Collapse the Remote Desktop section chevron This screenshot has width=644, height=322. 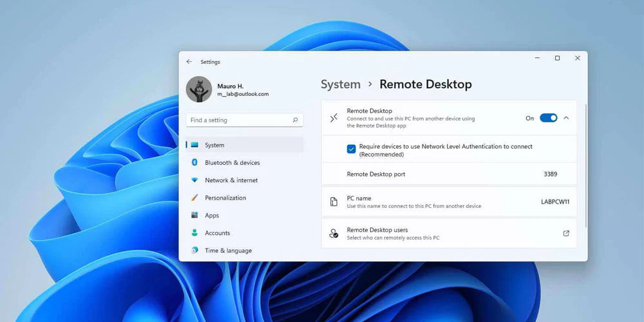(566, 118)
